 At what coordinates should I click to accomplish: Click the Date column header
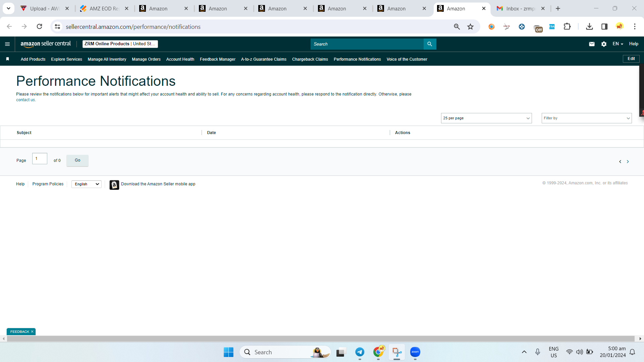(x=211, y=133)
